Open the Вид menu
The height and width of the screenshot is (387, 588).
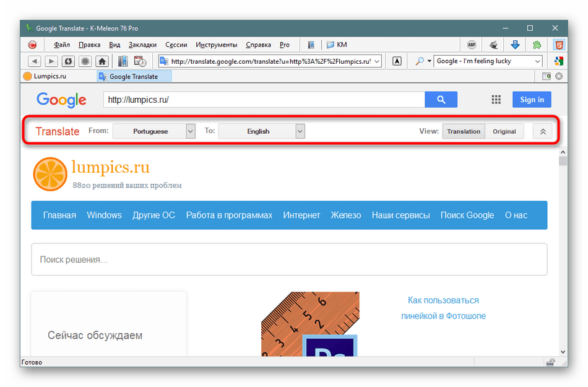click(x=115, y=45)
